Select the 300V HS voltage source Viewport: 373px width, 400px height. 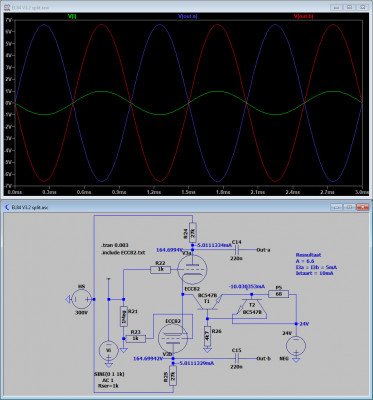click(x=82, y=299)
